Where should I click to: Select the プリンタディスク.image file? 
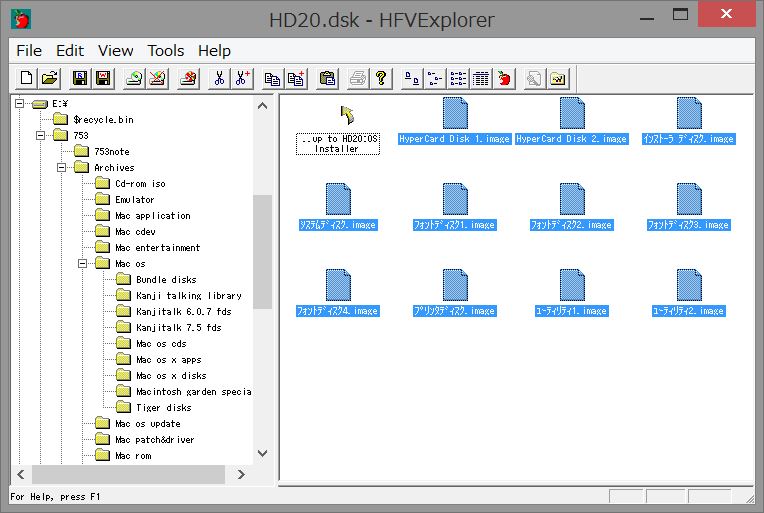pos(455,293)
